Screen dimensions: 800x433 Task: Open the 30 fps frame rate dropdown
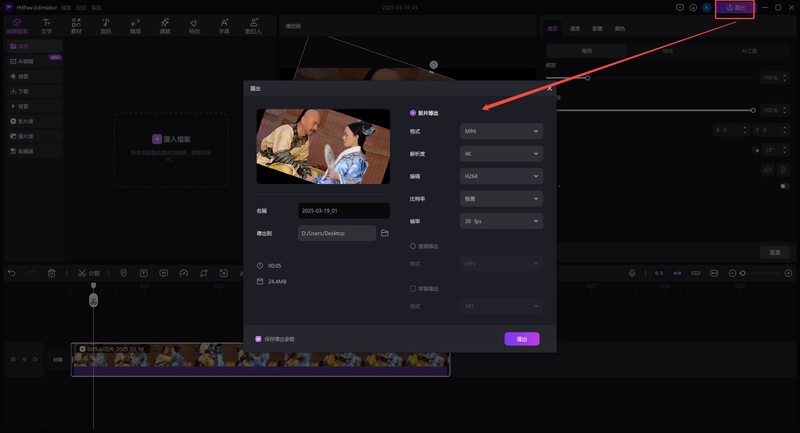pos(500,221)
